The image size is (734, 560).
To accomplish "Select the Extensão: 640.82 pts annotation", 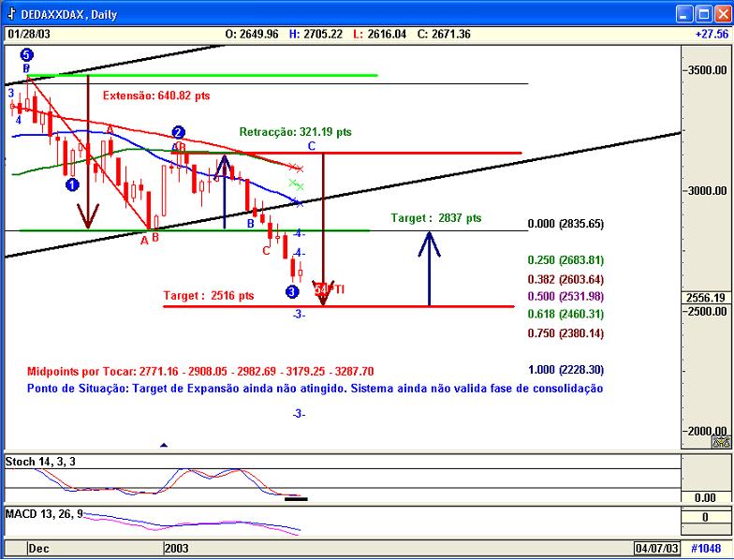I will [x=156, y=96].
